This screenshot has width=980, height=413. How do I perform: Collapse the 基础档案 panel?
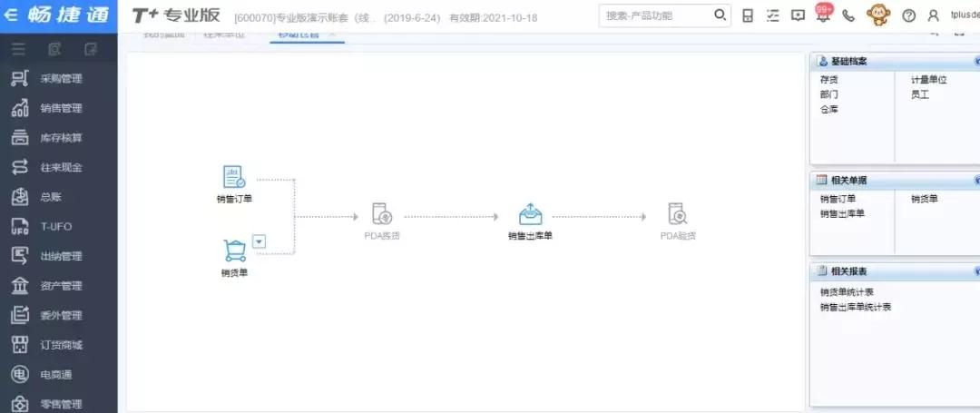976,61
